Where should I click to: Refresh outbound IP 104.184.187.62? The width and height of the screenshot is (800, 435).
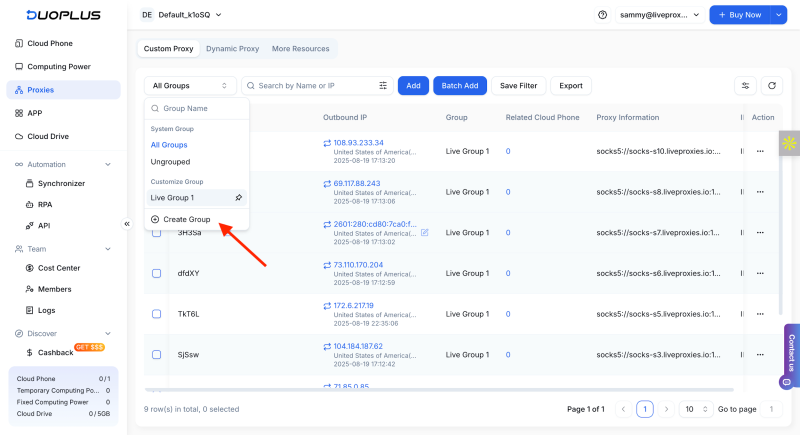pyautogui.click(x=327, y=347)
